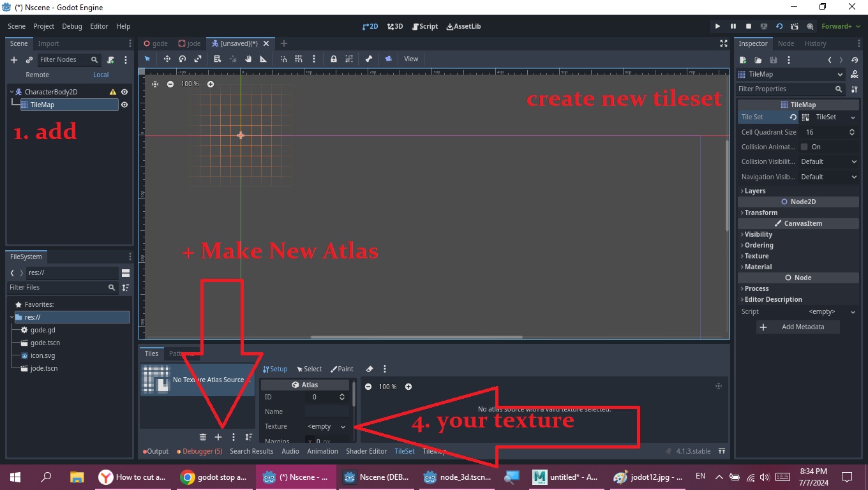
Task: Open the Inspector object history icon
Action: pos(855,60)
